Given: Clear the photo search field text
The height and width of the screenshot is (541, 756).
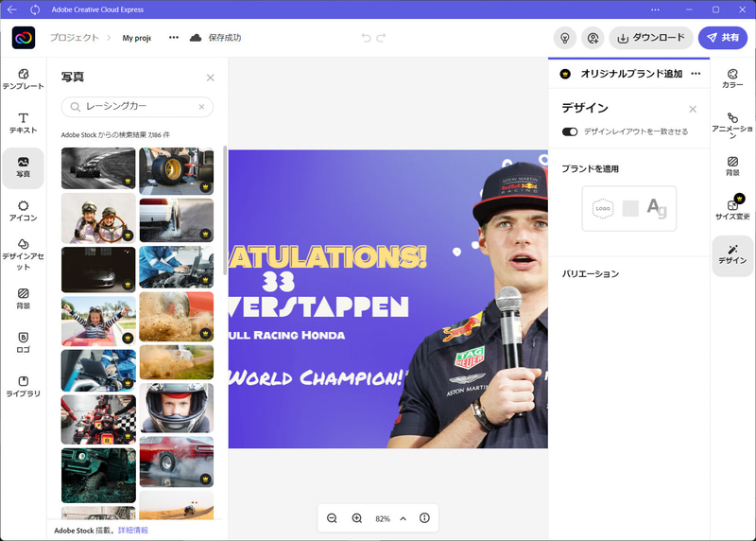Looking at the screenshot, I should tap(201, 107).
